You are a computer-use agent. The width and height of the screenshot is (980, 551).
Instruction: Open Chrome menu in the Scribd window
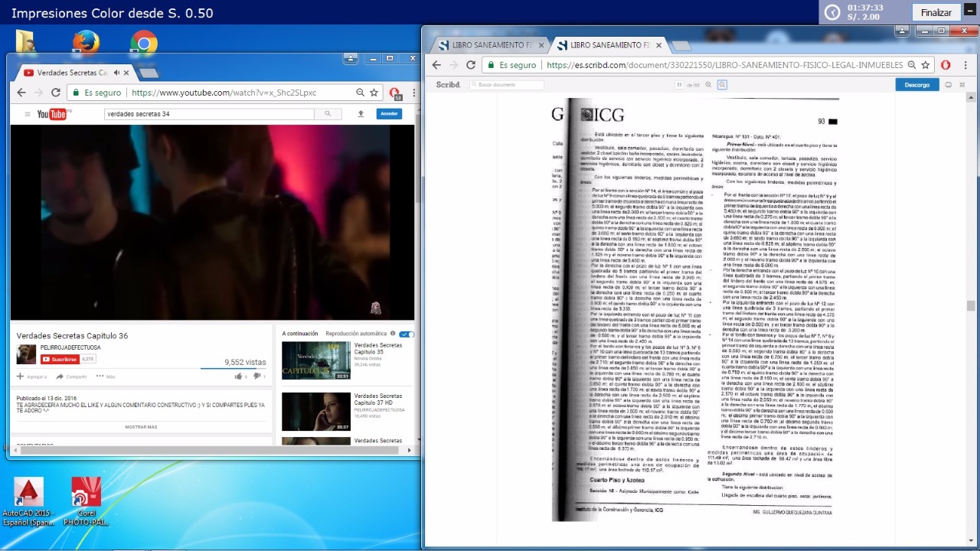(966, 65)
